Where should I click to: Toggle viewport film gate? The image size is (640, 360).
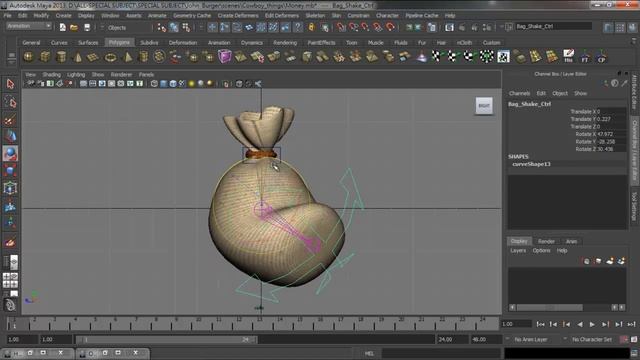tap(93, 84)
